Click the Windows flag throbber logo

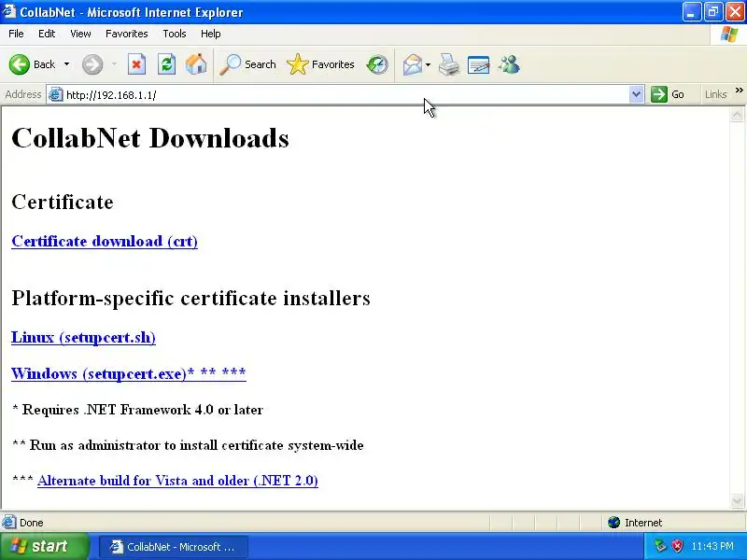729,34
